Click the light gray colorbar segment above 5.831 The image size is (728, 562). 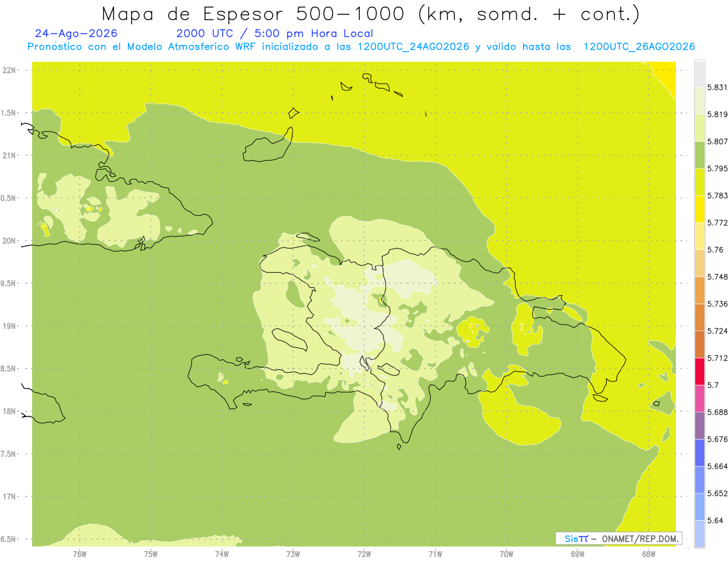click(x=699, y=73)
